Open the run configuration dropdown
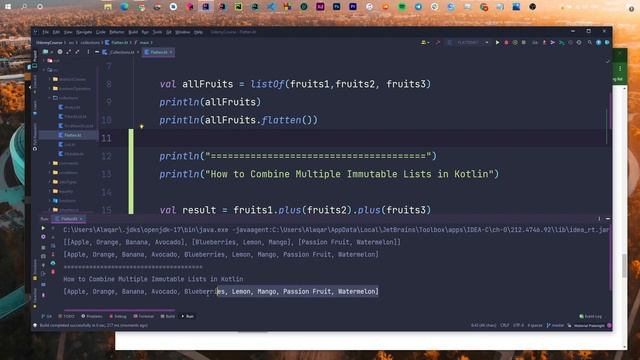Screen dimensions: 640x360 [469, 42]
